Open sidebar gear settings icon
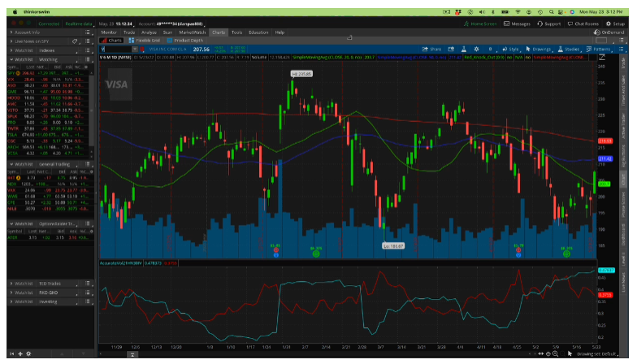Screen dimensions: 637x364 click(x=28, y=354)
